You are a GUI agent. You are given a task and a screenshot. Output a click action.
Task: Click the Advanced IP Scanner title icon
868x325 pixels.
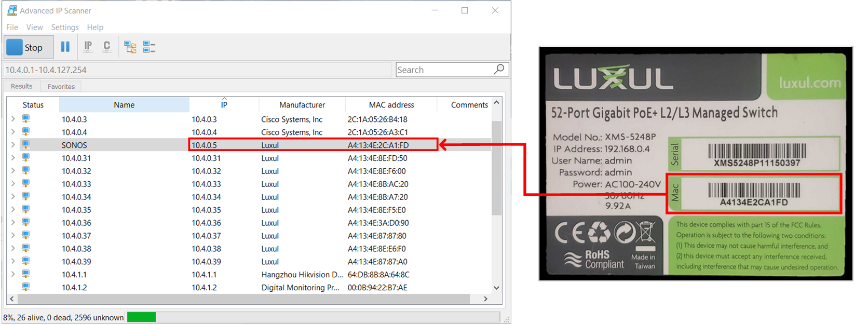[x=11, y=10]
